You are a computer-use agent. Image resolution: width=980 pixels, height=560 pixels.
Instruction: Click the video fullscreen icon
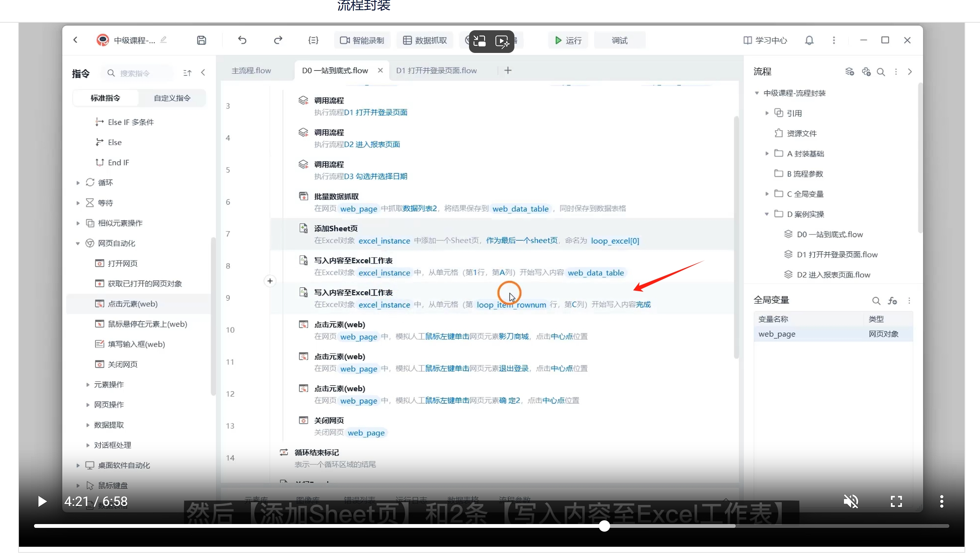(896, 501)
